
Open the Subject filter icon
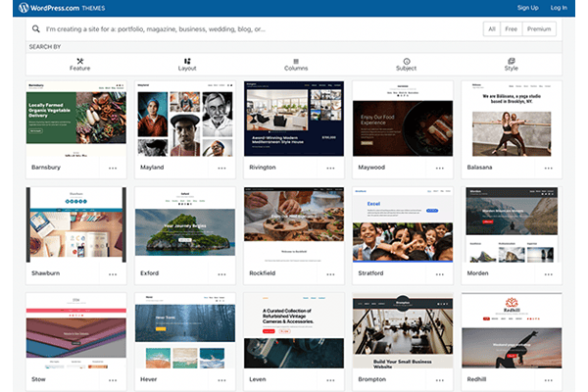407,61
